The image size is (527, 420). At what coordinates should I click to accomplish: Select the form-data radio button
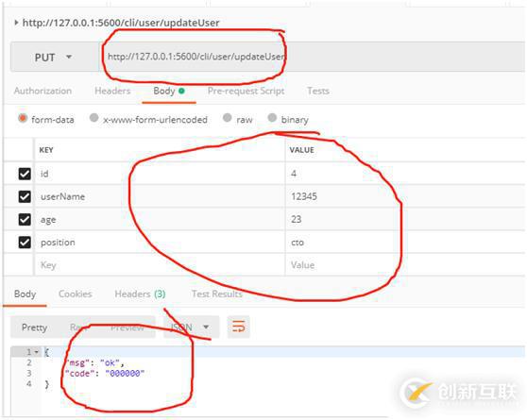tap(23, 118)
